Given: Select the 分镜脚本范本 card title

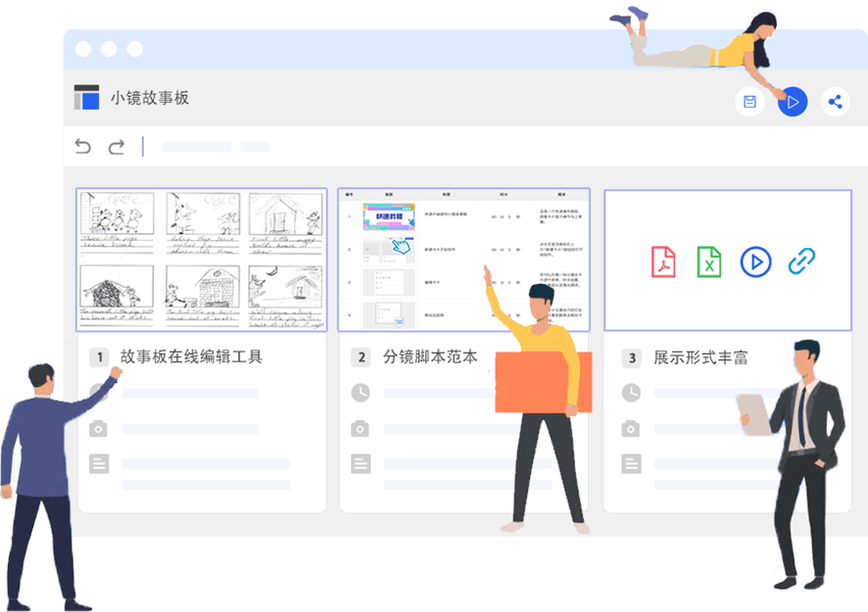Looking at the screenshot, I should coord(430,357).
